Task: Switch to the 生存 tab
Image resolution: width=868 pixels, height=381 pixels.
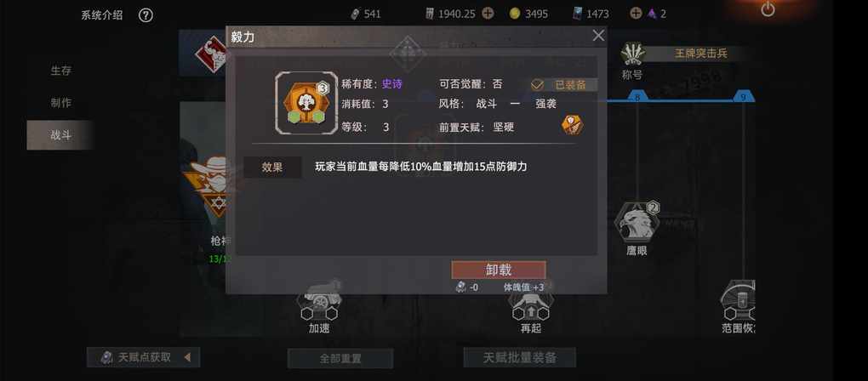Action: tap(60, 71)
